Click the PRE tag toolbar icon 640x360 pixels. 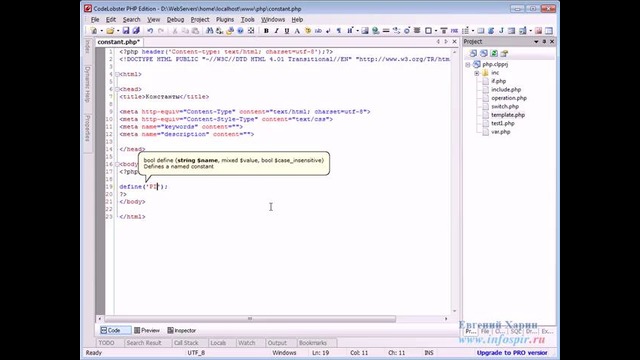pos(454,31)
